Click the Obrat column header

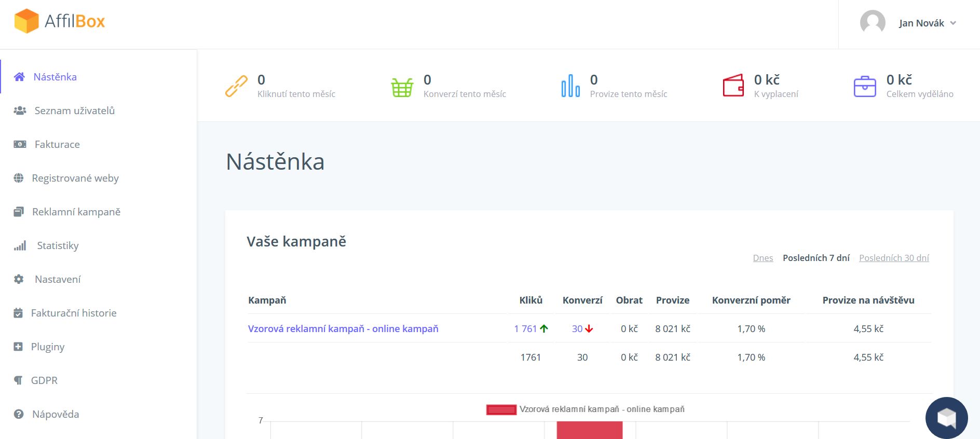click(629, 300)
